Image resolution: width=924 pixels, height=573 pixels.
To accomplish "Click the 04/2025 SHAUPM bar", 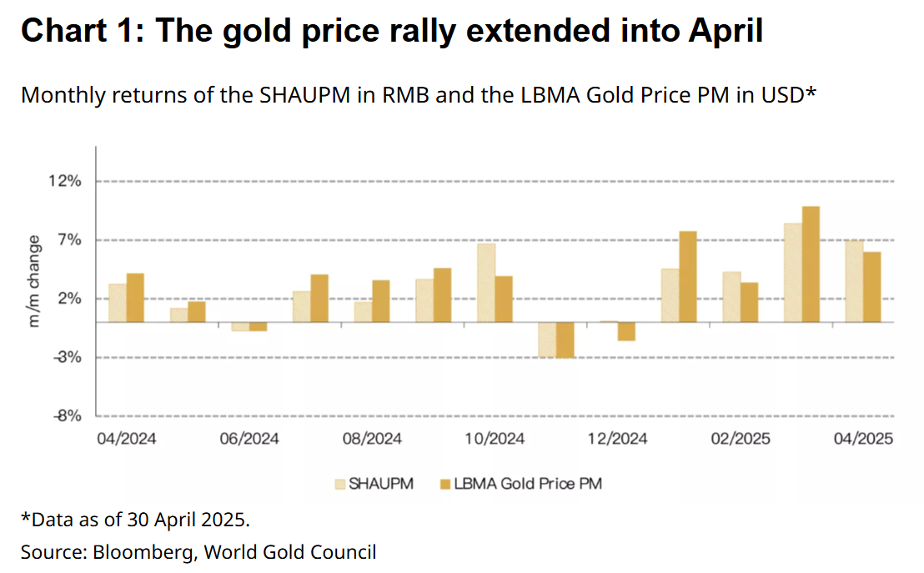I will point(855,281).
